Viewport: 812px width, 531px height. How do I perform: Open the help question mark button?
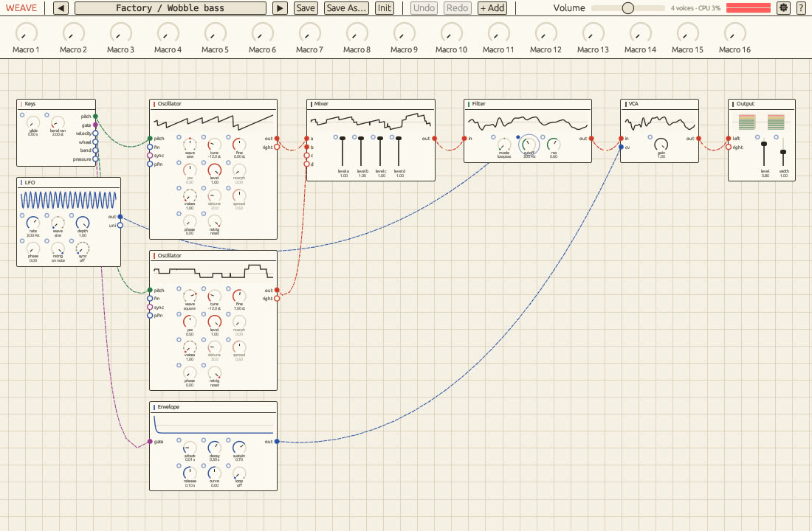[801, 8]
